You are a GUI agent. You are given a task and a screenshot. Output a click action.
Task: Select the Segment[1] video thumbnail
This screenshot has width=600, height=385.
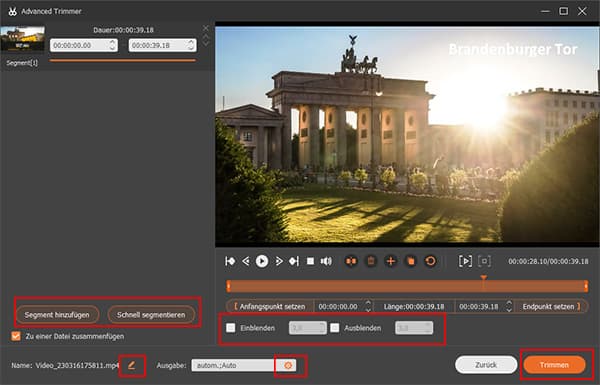(23, 39)
